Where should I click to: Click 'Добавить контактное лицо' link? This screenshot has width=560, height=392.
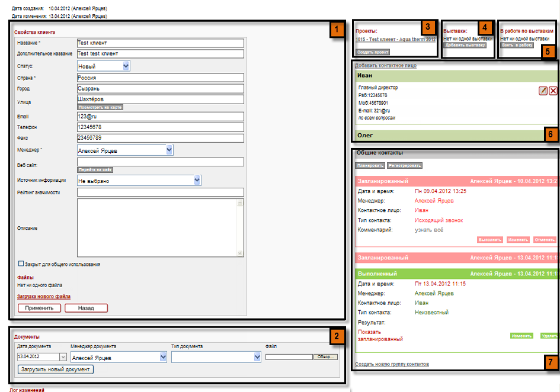385,66
